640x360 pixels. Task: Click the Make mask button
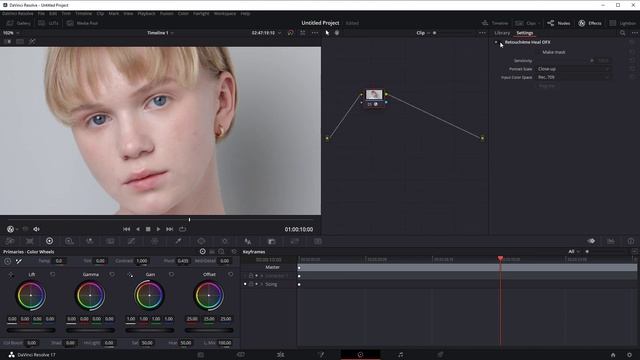[554, 52]
